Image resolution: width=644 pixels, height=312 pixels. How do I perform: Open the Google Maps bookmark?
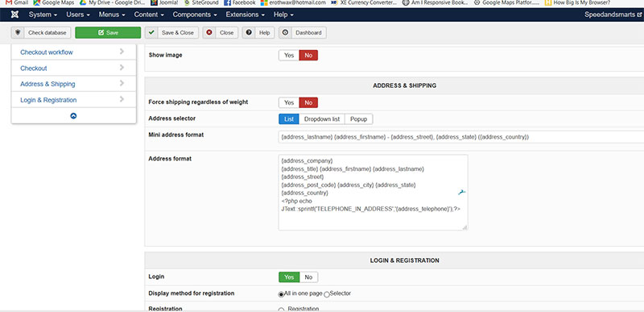(x=54, y=2)
